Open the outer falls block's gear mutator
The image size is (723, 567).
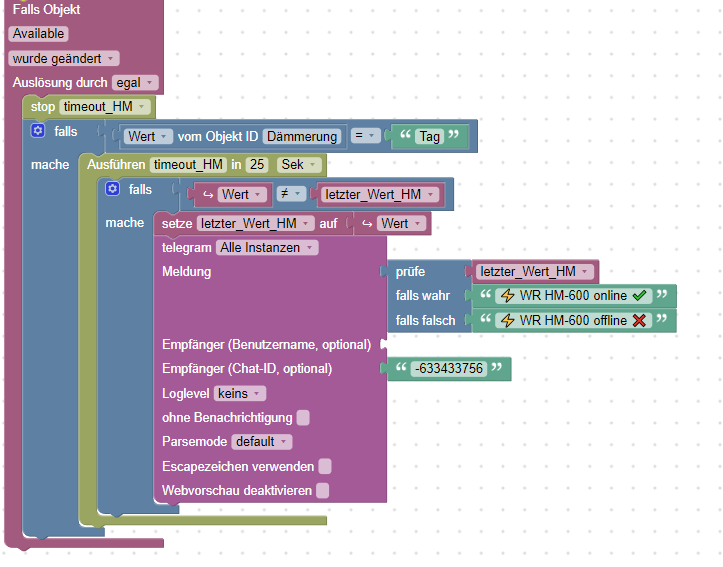point(38,131)
